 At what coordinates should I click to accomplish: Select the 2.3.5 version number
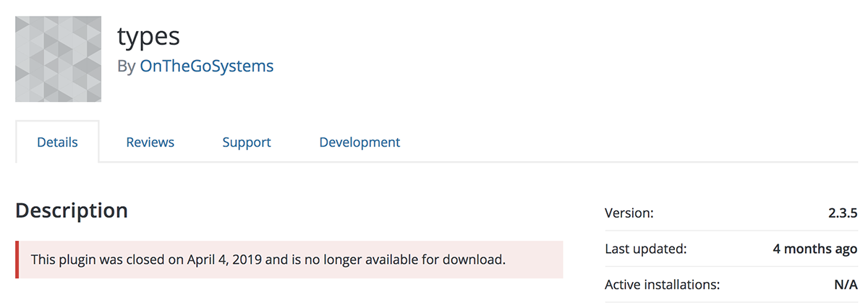click(x=843, y=213)
